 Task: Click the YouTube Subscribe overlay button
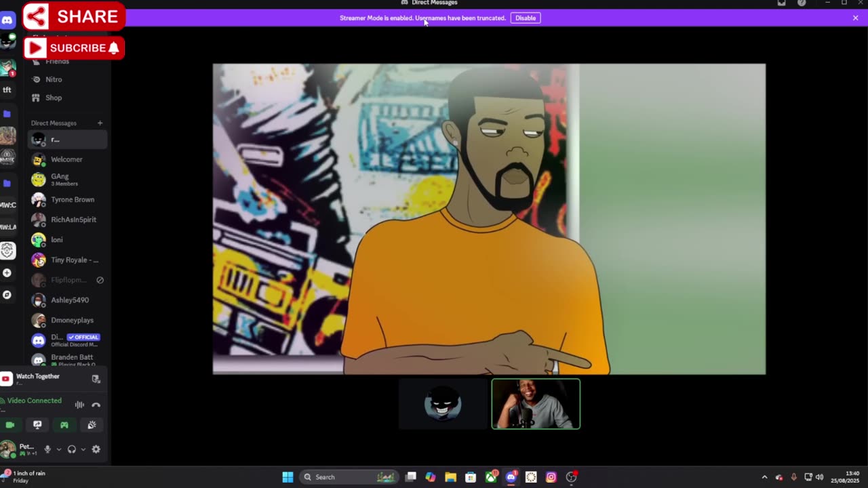[x=74, y=47]
